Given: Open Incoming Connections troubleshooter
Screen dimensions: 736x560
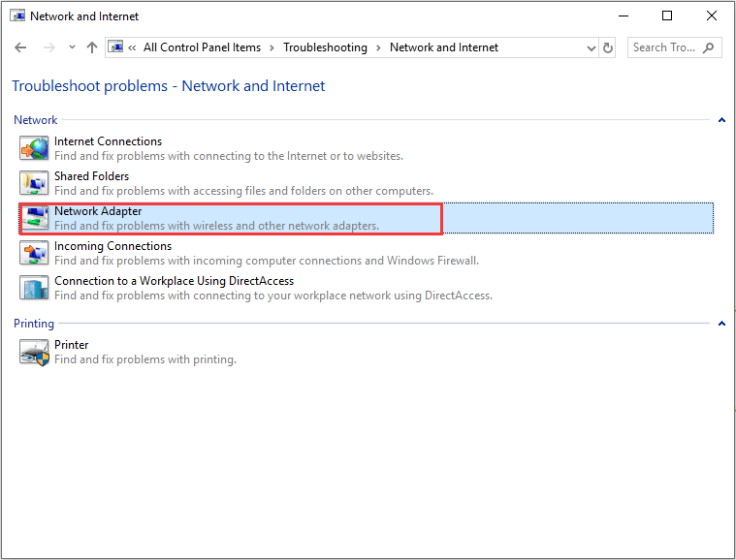Looking at the screenshot, I should coord(113,246).
